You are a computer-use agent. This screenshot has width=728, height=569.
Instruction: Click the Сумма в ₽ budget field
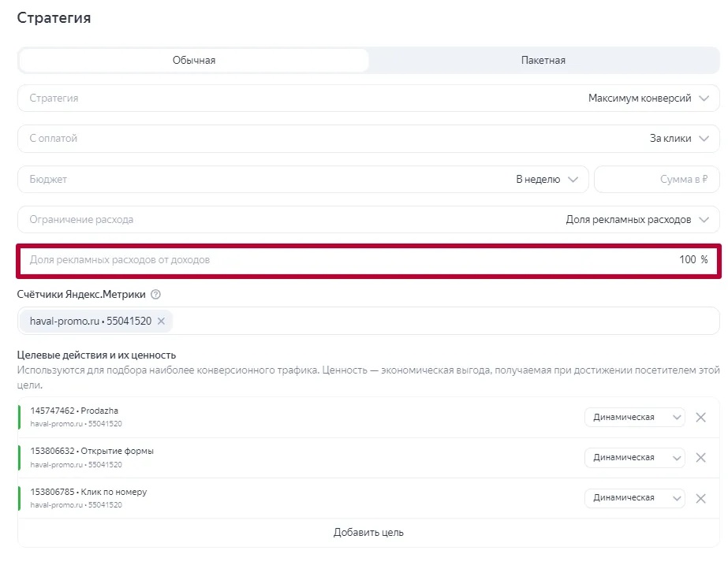tap(656, 179)
